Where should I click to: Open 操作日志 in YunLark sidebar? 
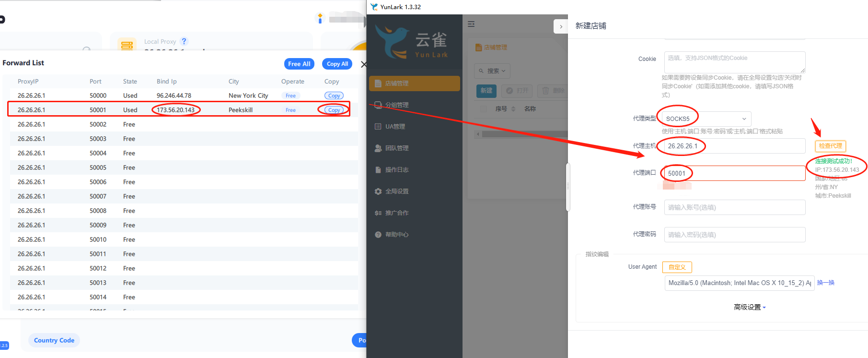click(415, 170)
